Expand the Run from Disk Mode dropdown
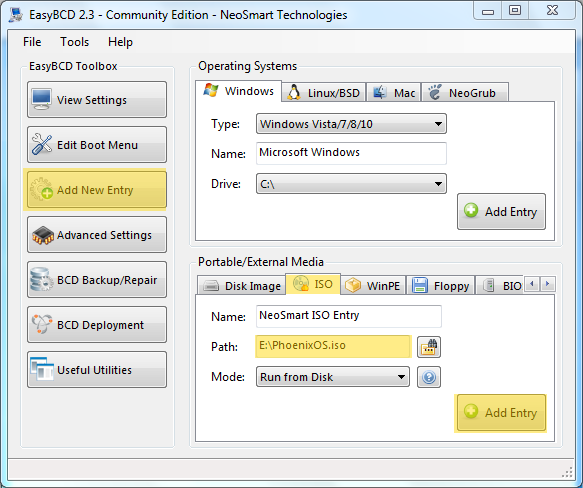 click(x=333, y=377)
